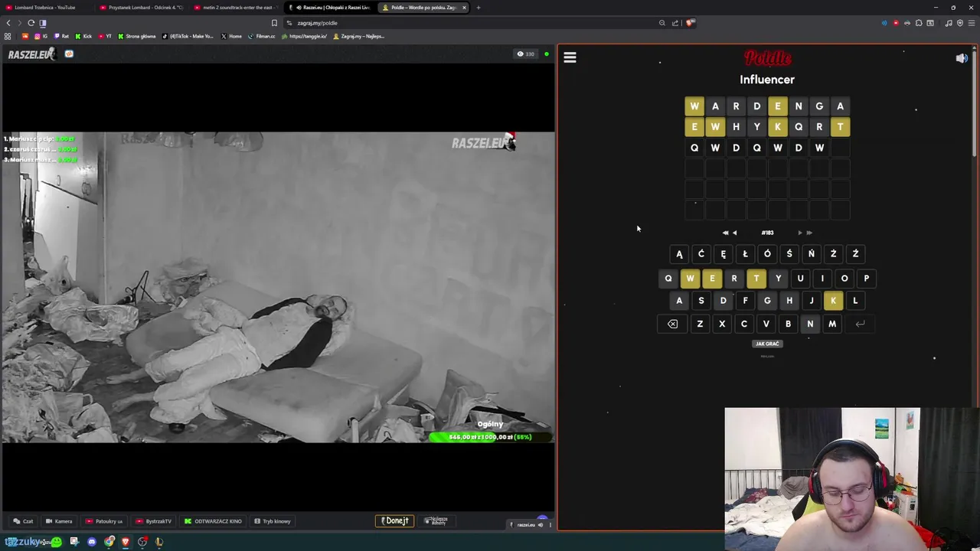
Task: Jump to the first puzzle double arrow
Action: (x=725, y=233)
